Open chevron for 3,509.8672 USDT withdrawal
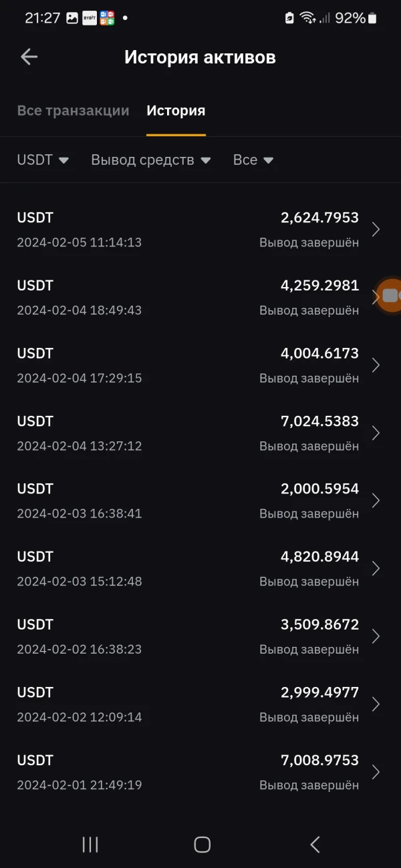This screenshot has height=868, width=401. click(x=376, y=636)
